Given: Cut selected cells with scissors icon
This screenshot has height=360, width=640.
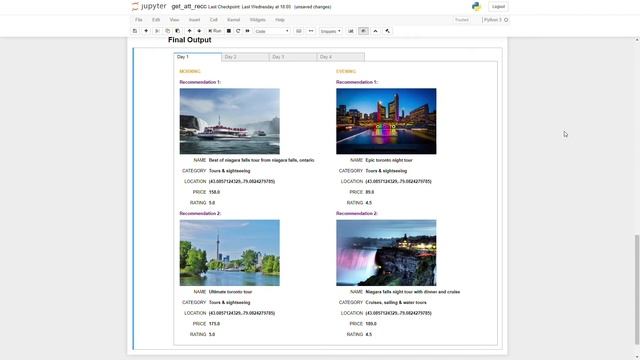Looking at the screenshot, I should coord(157,31).
